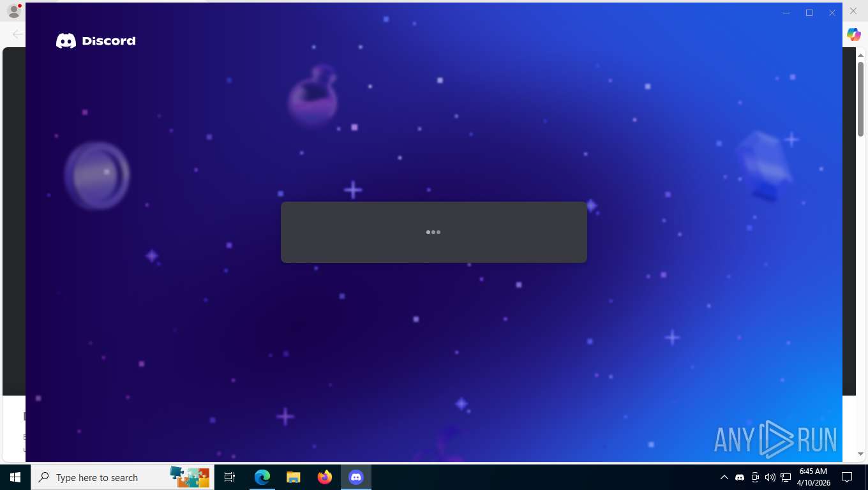
Task: Open the volume speaker tray icon
Action: pos(770,477)
